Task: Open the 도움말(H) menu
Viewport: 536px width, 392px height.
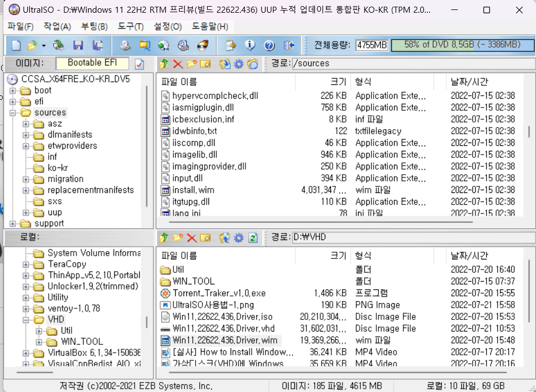Action: (210, 27)
